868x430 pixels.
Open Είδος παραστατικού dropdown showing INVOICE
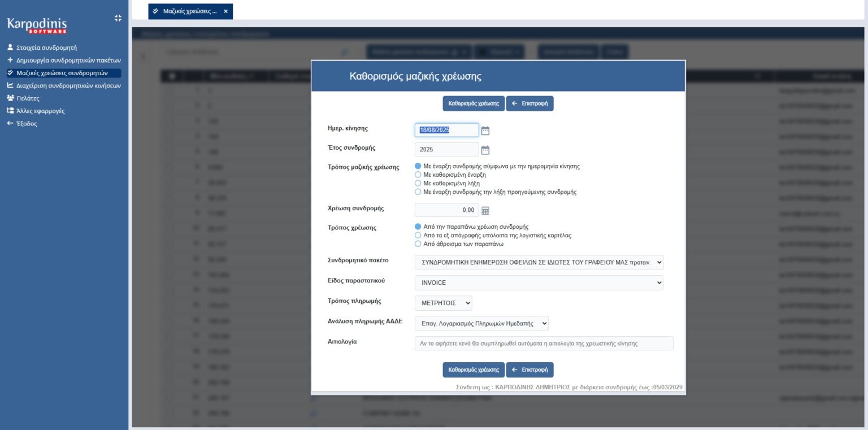pos(539,283)
